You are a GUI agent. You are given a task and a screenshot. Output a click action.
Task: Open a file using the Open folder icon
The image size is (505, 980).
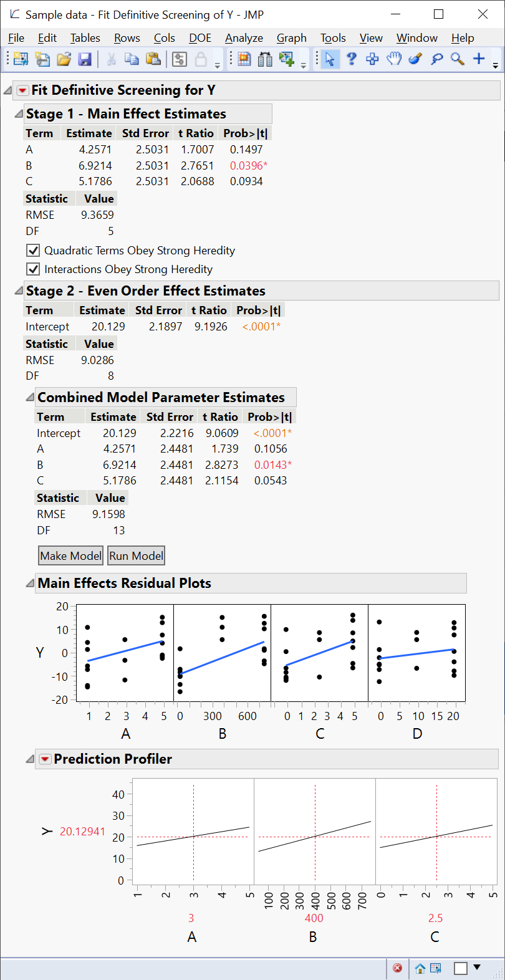coord(65,59)
